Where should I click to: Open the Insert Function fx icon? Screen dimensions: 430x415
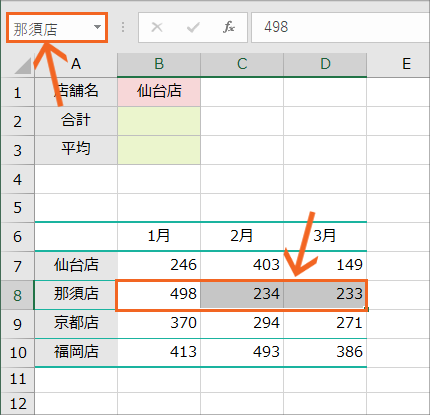[229, 27]
